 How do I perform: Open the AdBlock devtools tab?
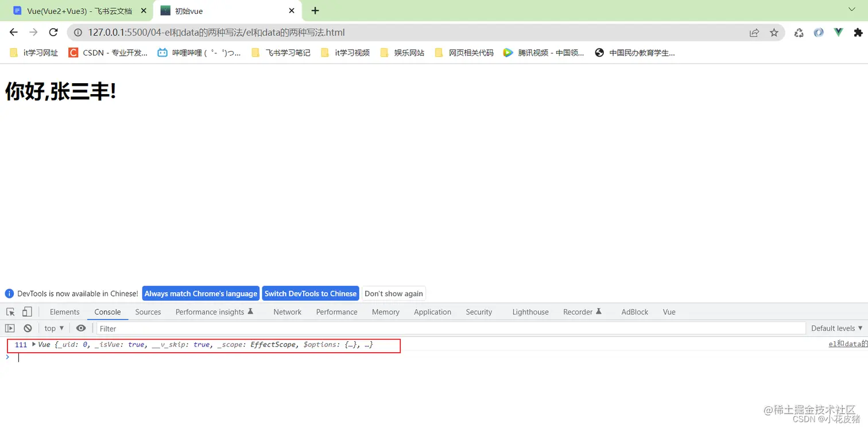pyautogui.click(x=634, y=312)
